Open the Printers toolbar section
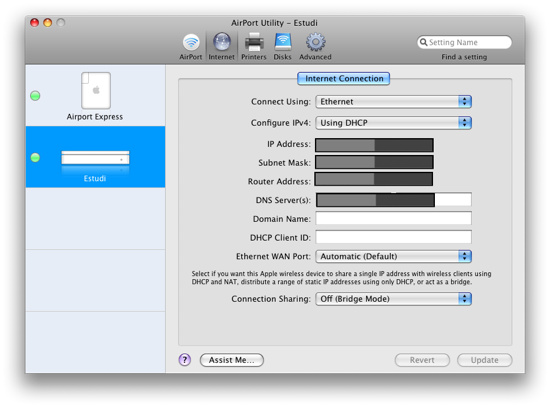This screenshot has width=550, height=408. pos(254,47)
